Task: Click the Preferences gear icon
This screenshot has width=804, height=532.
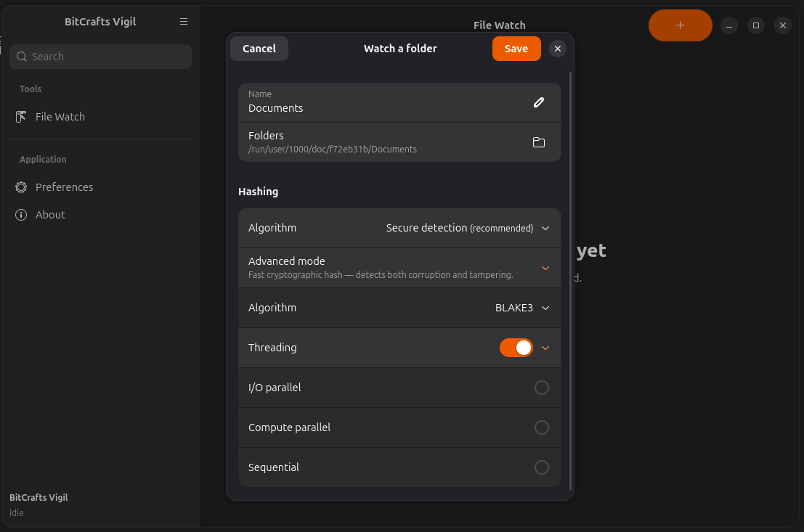Action: tap(21, 187)
